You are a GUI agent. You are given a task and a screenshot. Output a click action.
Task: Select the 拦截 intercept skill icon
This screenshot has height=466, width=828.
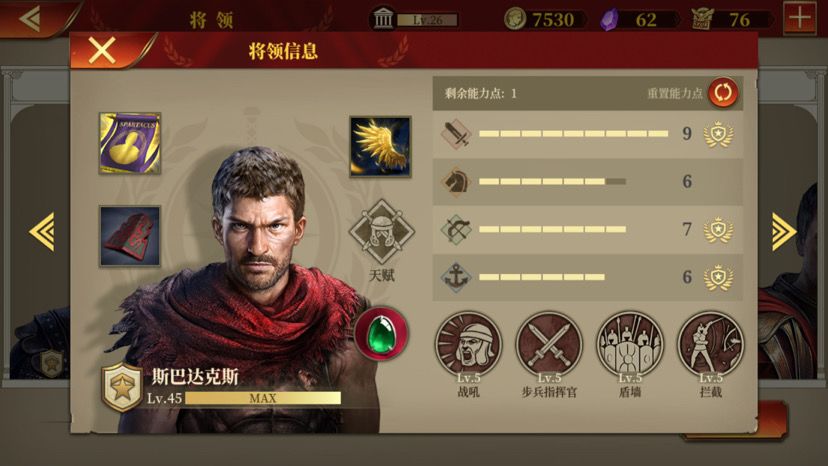click(x=710, y=344)
